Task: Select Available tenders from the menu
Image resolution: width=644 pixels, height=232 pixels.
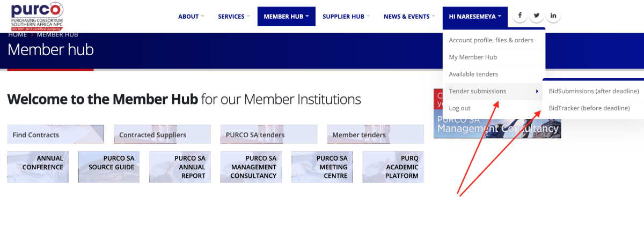Action: [473, 74]
